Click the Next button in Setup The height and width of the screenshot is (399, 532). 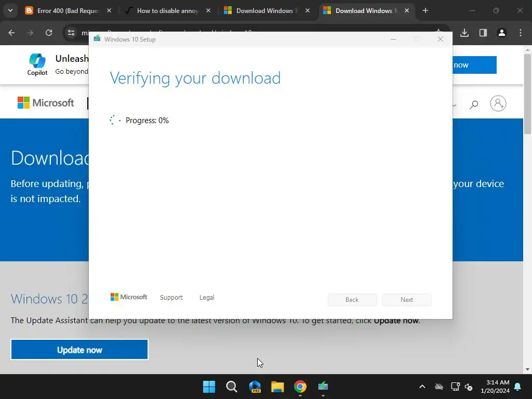click(x=407, y=300)
